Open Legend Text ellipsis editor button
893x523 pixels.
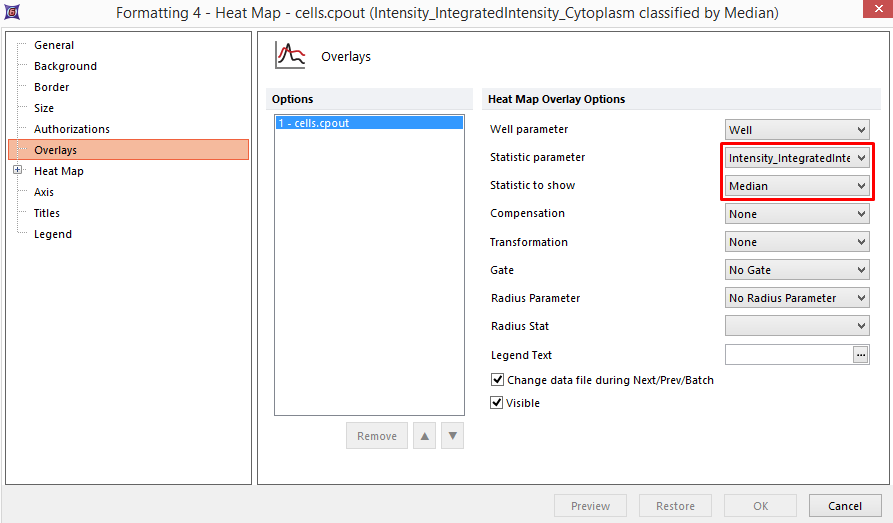pyautogui.click(x=860, y=355)
